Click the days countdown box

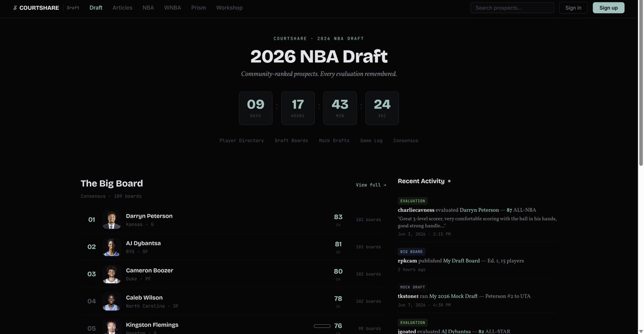pos(256,108)
